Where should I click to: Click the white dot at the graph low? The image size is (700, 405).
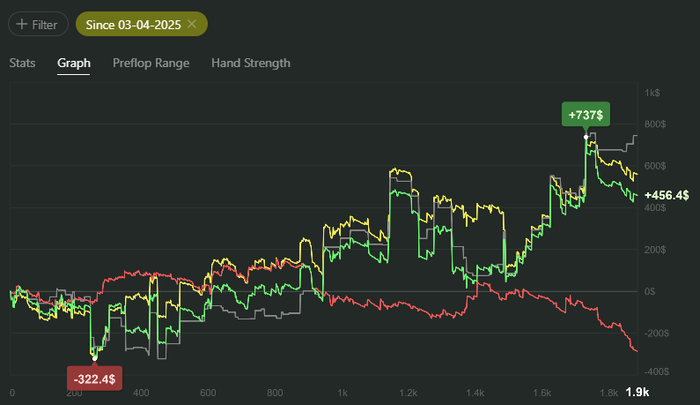click(x=95, y=357)
